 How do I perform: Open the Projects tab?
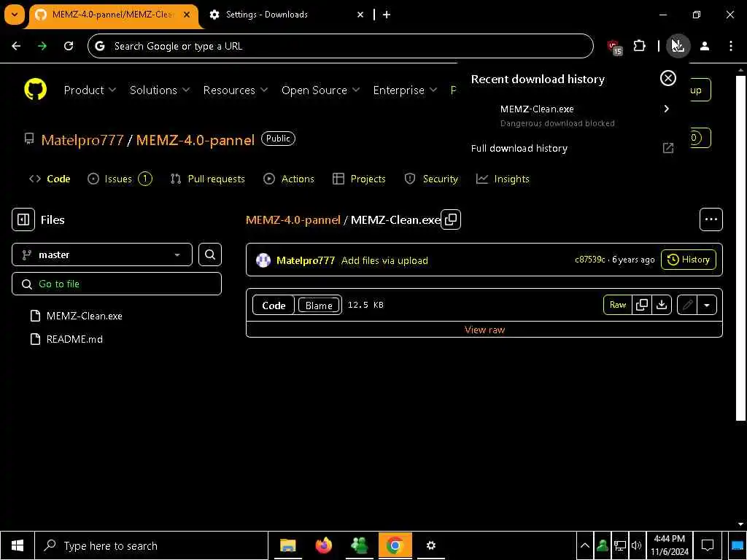(359, 179)
